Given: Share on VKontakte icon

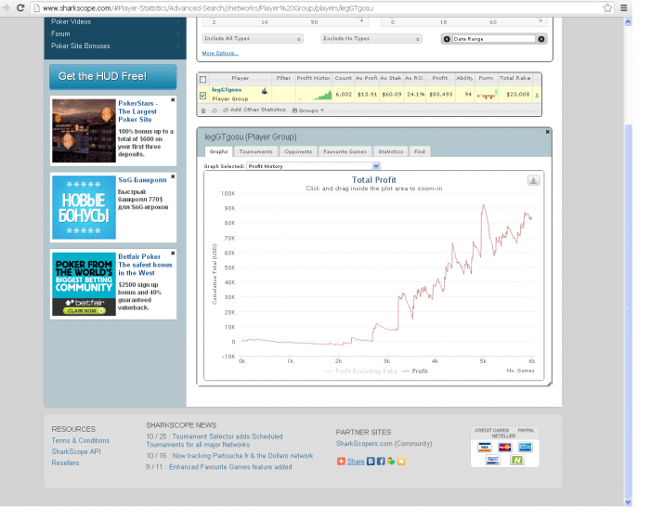Looking at the screenshot, I should (371, 461).
